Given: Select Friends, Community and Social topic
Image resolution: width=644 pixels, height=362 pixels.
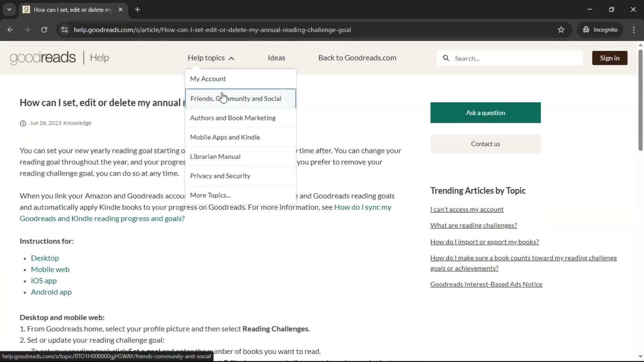Looking at the screenshot, I should (x=240, y=99).
